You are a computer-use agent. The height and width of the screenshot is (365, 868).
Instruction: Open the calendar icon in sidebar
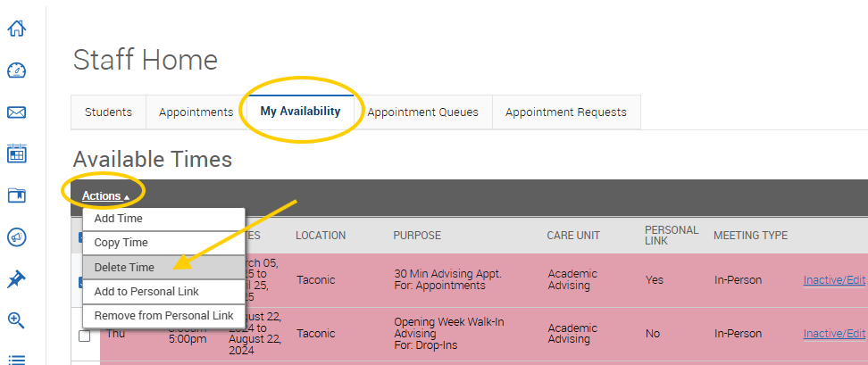16,154
